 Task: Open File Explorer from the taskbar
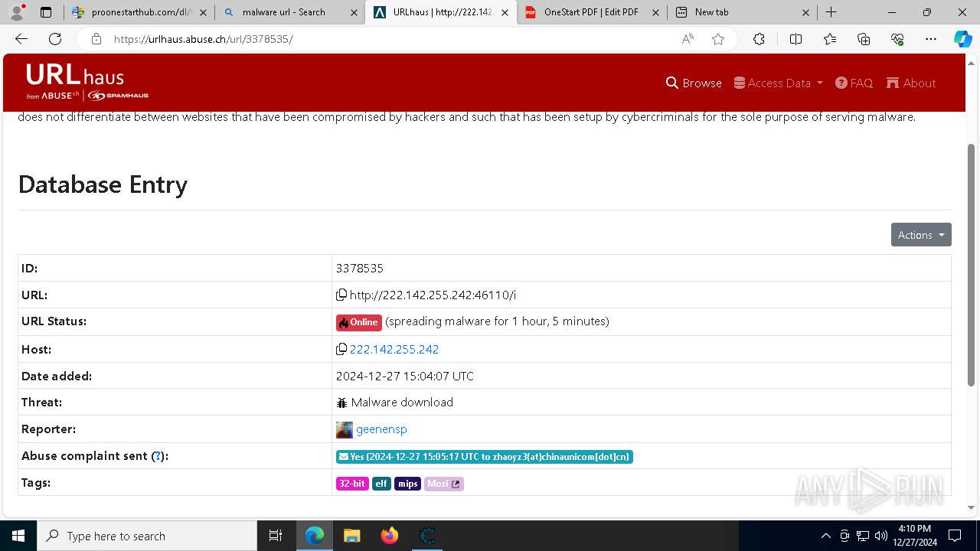(351, 536)
